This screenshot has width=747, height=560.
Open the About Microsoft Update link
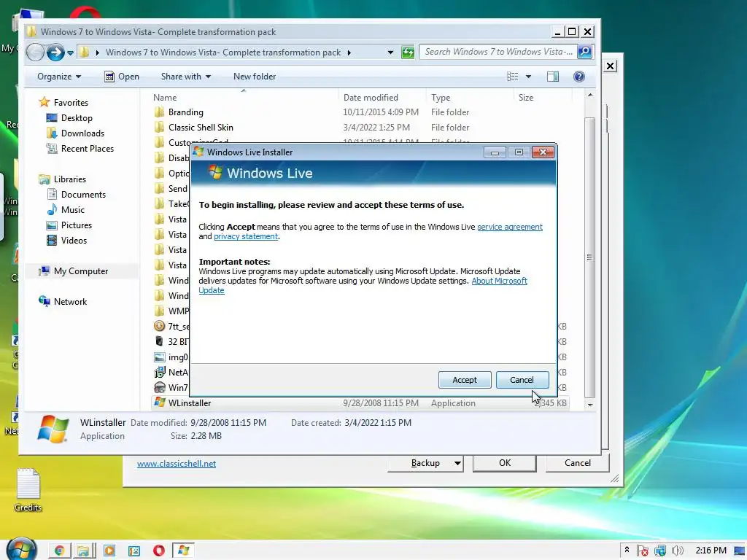[499, 281]
